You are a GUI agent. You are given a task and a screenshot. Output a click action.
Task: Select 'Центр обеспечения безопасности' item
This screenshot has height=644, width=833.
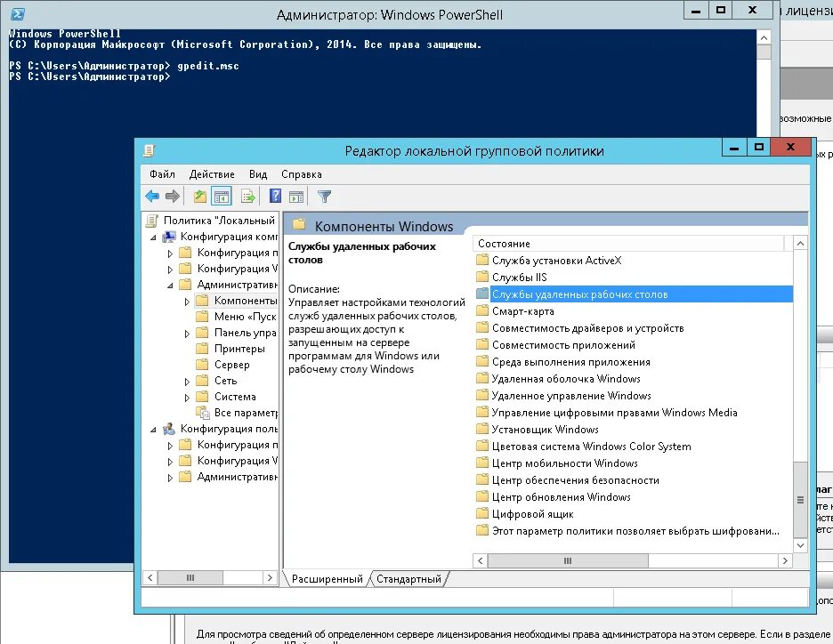[575, 480]
